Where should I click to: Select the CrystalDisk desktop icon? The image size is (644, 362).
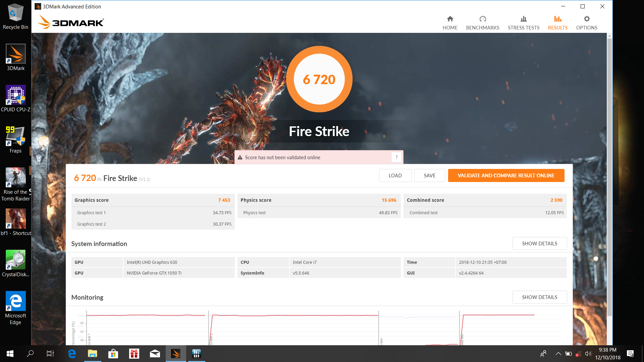click(x=15, y=263)
